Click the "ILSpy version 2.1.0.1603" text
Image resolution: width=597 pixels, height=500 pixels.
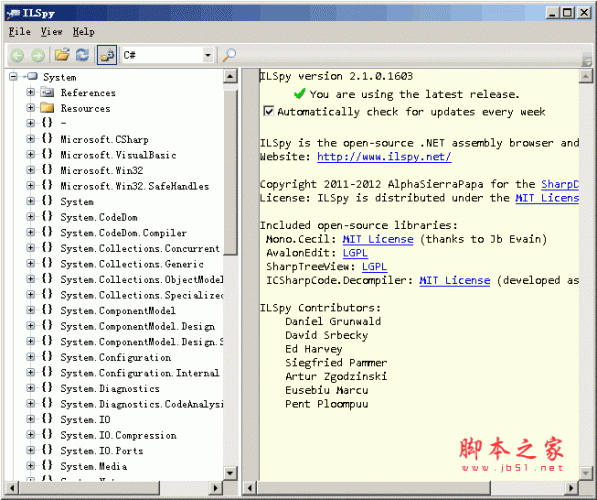337,76
